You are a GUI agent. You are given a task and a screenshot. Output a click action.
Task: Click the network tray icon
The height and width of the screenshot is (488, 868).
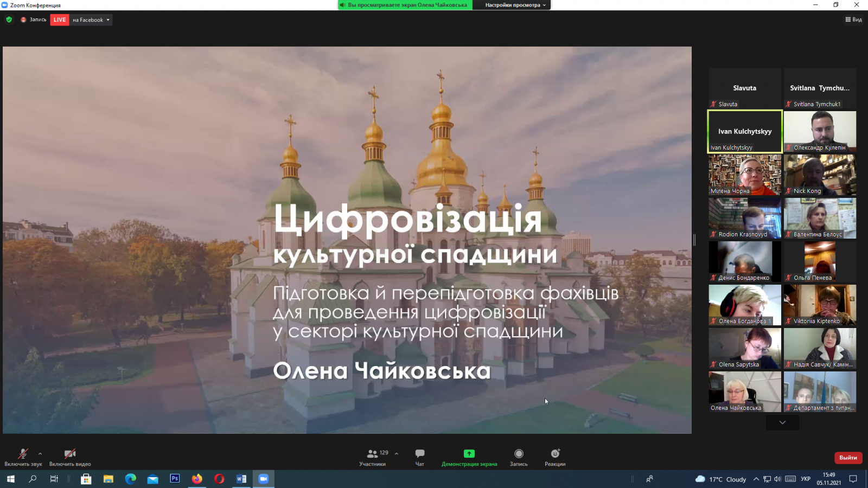[x=767, y=479]
